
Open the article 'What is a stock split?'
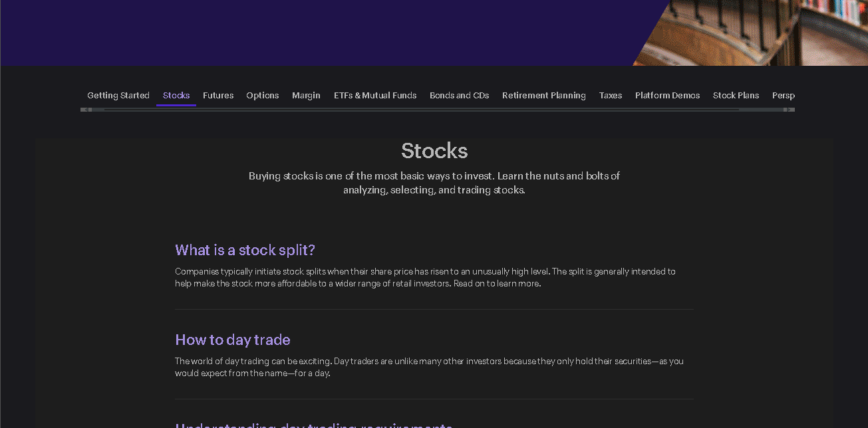pos(244,249)
